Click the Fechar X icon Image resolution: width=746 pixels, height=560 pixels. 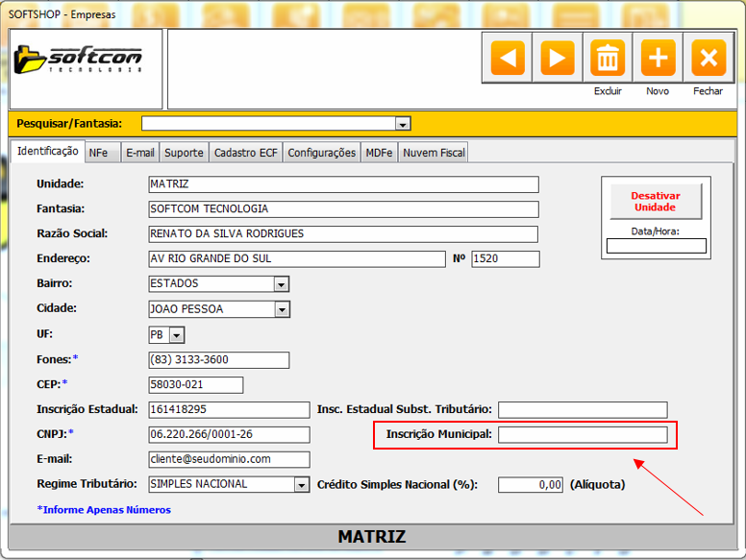(709, 59)
